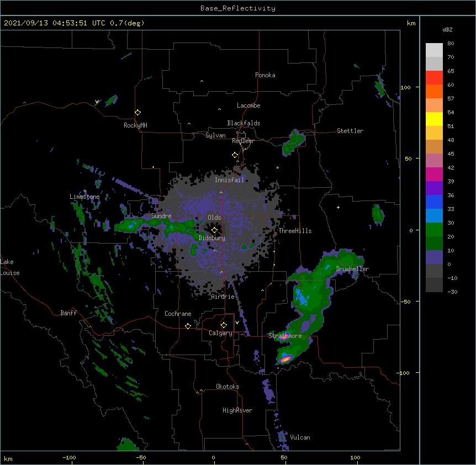Image resolution: width=476 pixels, height=465 pixels.
Task: Select the purple 39–36 dBZ legend swatch
Action: pyautogui.click(x=434, y=188)
